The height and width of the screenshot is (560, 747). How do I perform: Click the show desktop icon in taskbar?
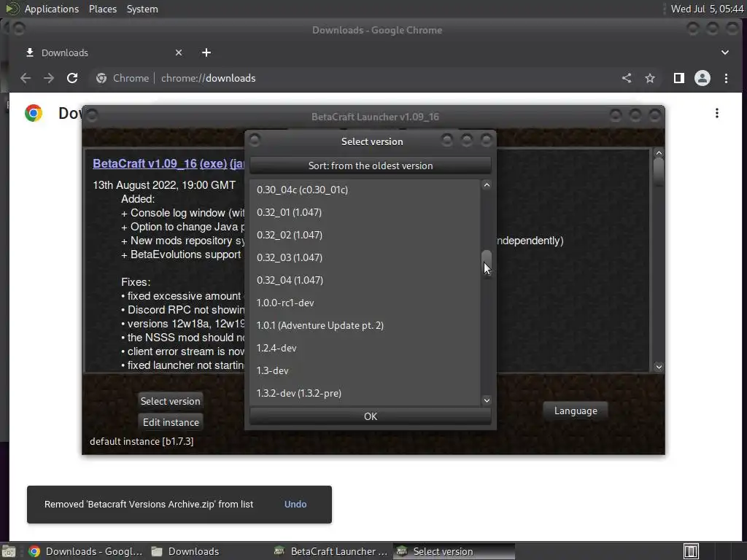pos(9,551)
